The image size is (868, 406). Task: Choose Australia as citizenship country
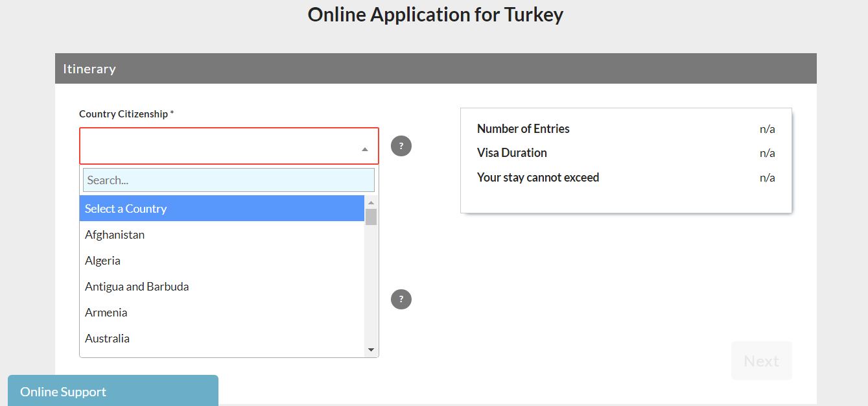coord(222,338)
